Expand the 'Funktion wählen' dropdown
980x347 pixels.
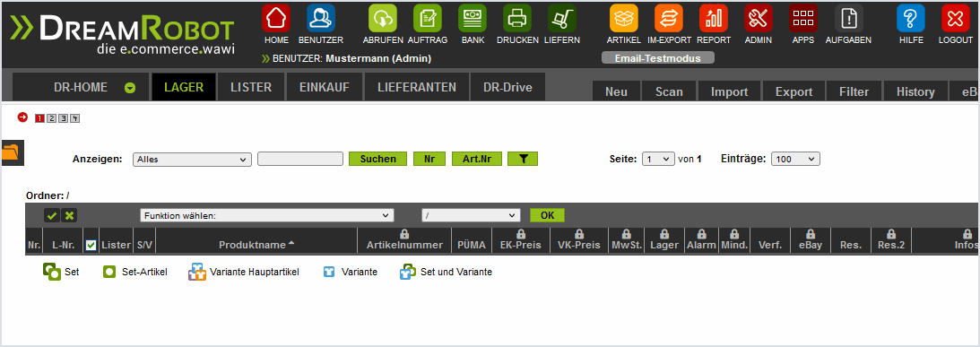tap(267, 216)
